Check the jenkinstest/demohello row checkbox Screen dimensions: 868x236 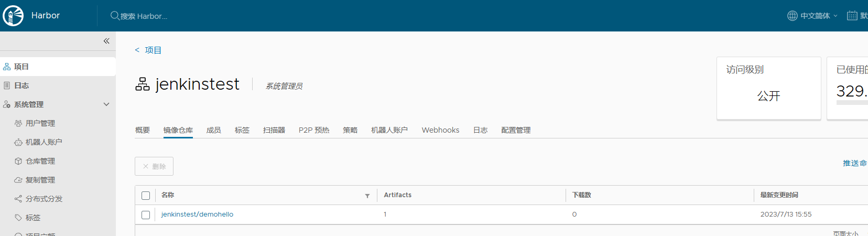pos(146,215)
